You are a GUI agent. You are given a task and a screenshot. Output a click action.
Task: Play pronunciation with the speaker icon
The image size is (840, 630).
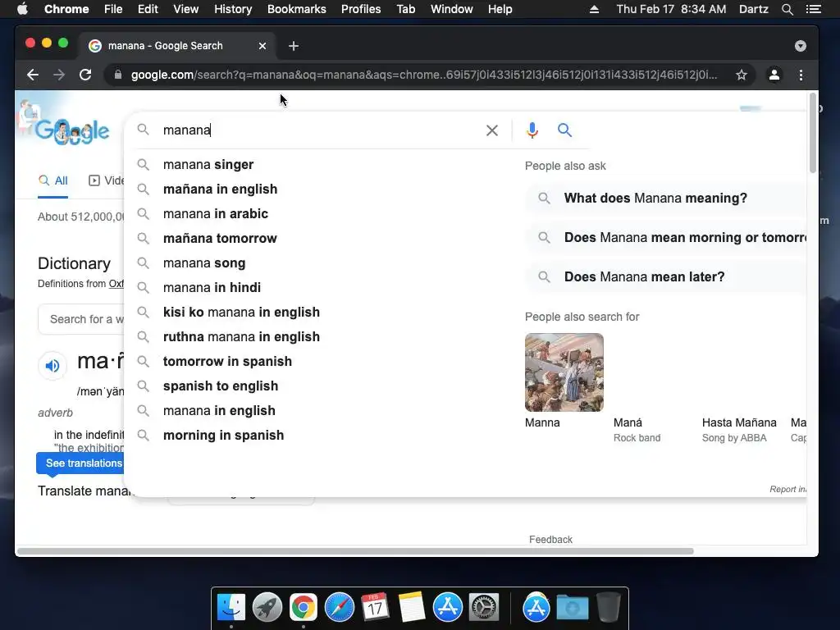[52, 366]
